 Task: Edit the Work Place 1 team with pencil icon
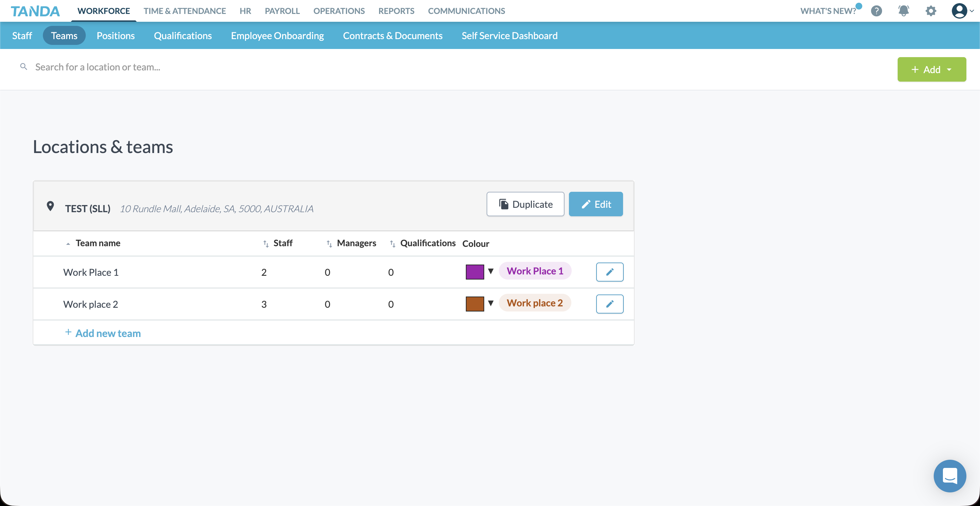609,272
